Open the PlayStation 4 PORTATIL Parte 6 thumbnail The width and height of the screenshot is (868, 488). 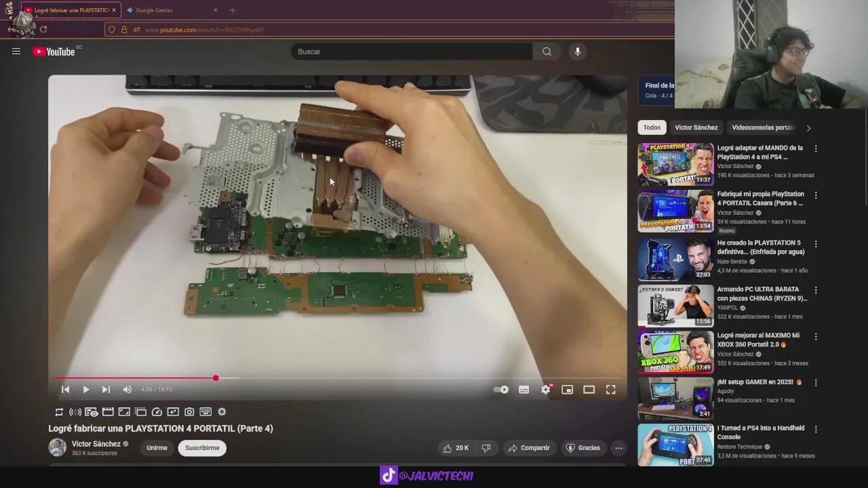click(x=675, y=211)
